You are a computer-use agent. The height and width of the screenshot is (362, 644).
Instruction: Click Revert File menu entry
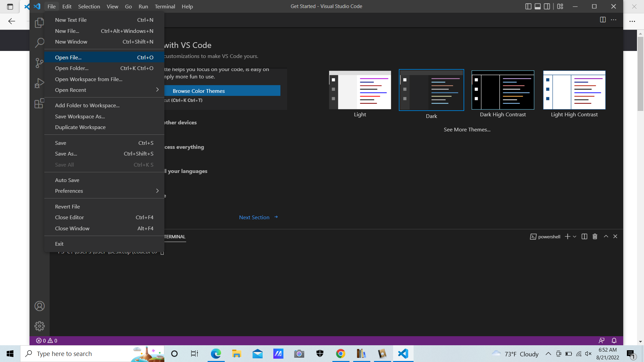pyautogui.click(x=104, y=206)
